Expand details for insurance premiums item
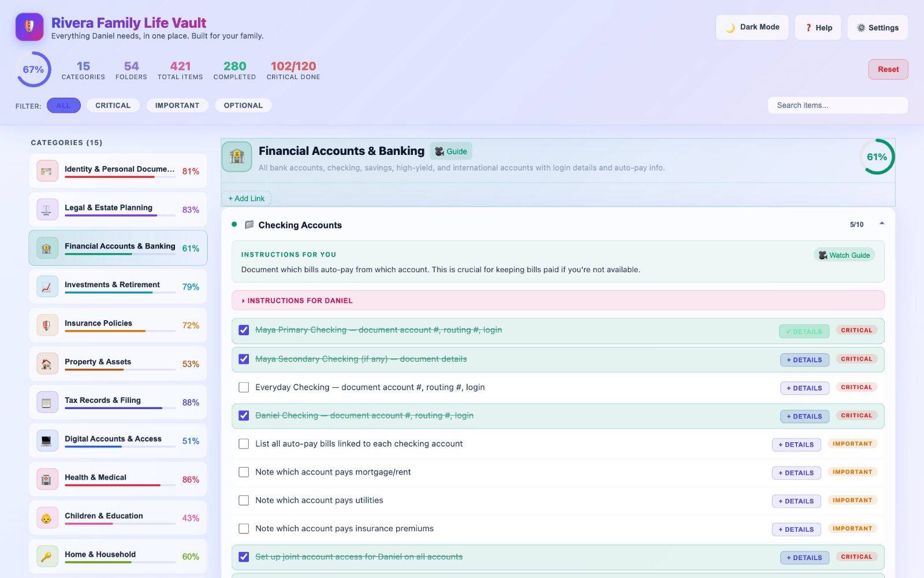This screenshot has width=924, height=578. point(796,529)
